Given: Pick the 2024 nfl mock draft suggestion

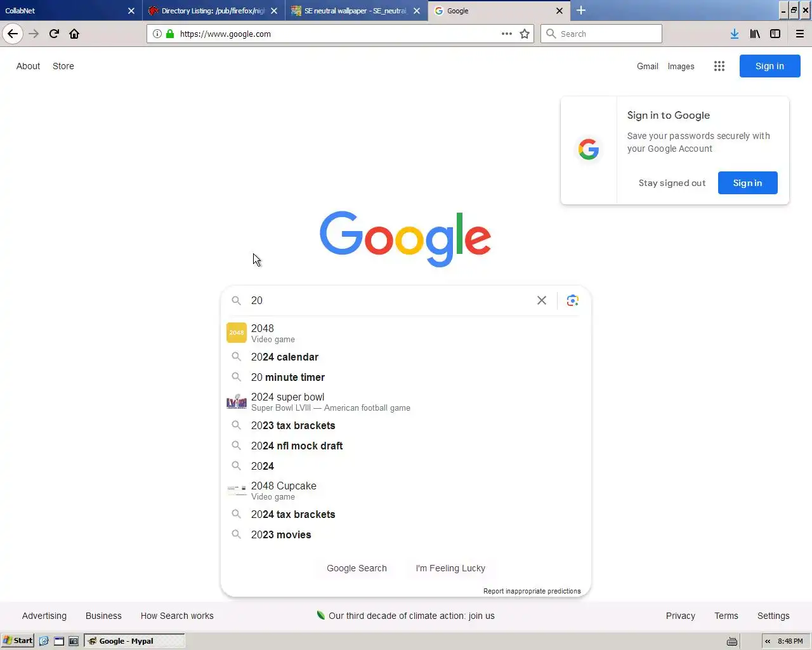Looking at the screenshot, I should (406, 446).
